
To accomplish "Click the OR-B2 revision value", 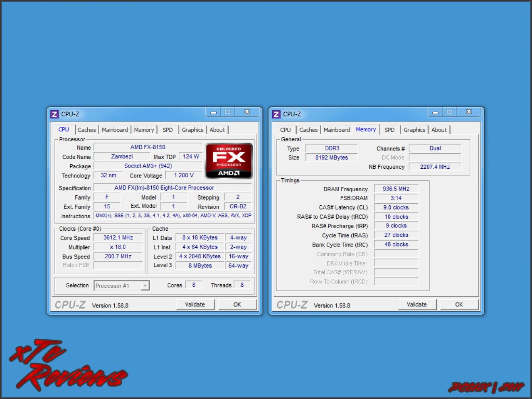I will click(x=238, y=206).
